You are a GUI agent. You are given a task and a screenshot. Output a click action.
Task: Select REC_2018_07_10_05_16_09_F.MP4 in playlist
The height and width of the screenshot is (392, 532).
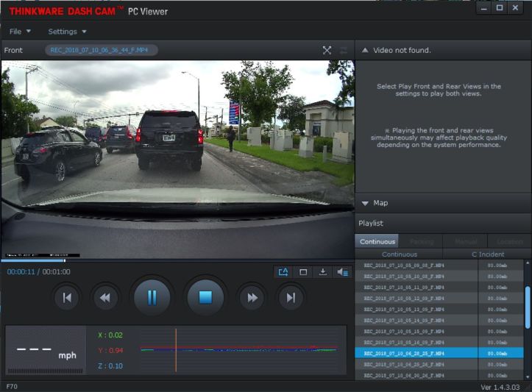tap(439, 343)
